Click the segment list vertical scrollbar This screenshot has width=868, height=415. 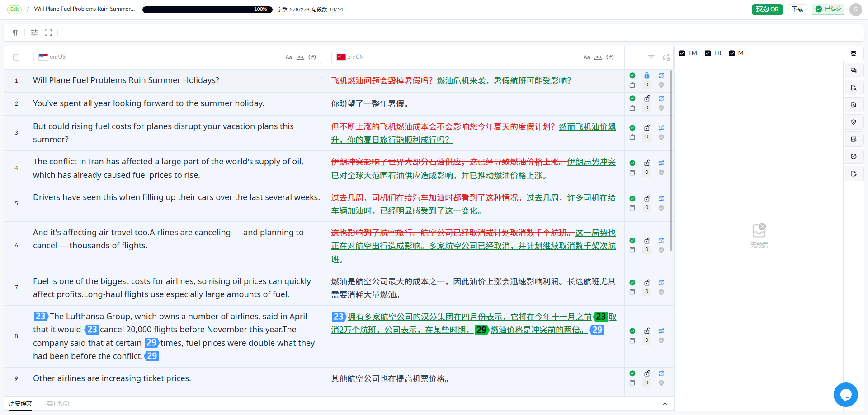tap(670, 160)
